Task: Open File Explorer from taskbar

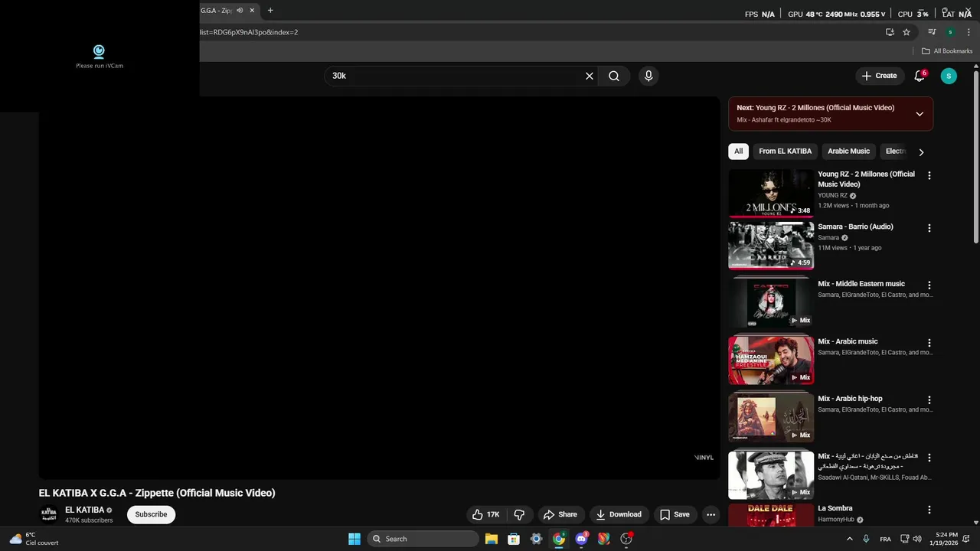Action: [x=492, y=539]
